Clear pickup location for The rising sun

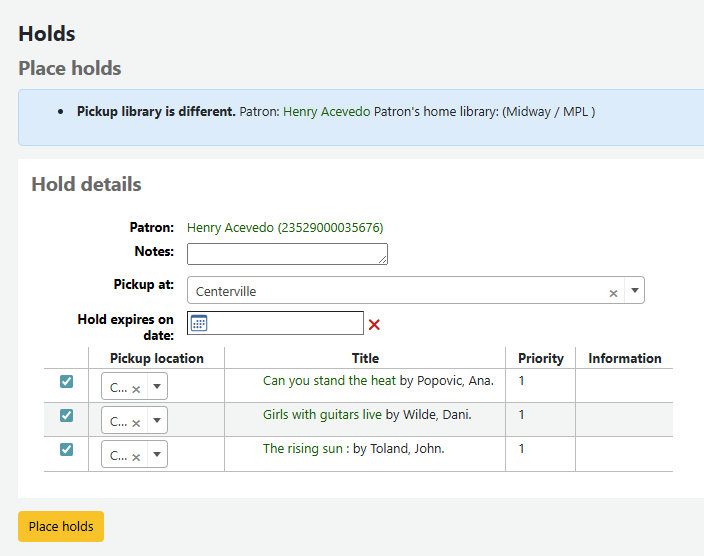point(136,456)
